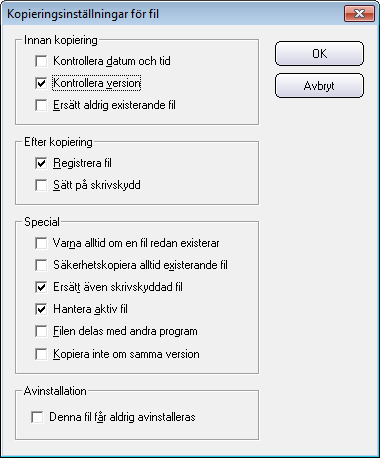Click the Efter kopiering group heading
The width and height of the screenshot is (380, 458).
coord(58,142)
